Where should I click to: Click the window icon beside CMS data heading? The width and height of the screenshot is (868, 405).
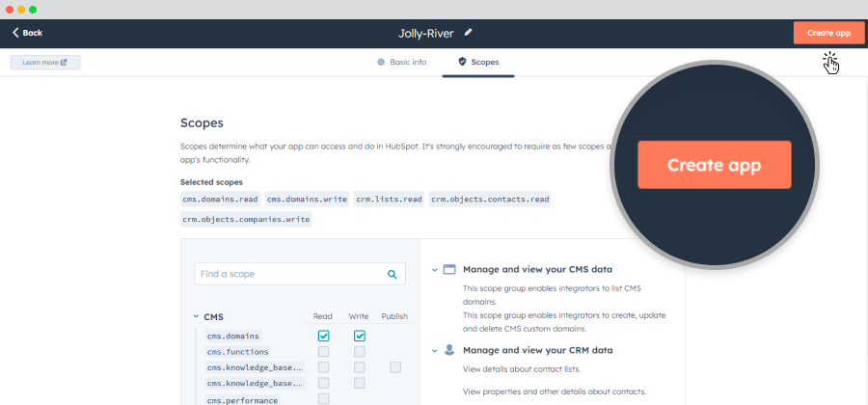pos(449,269)
